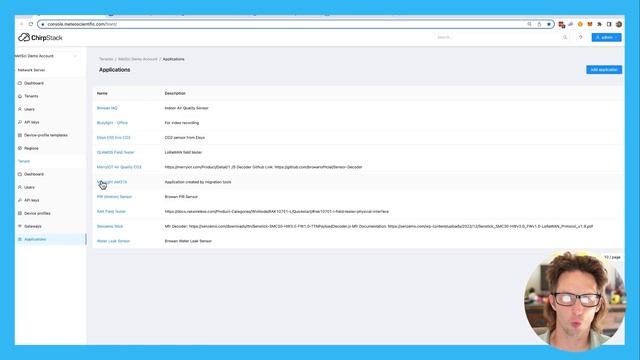
Task: Click the search magnifier icon in ChirpStack header
Action: click(x=565, y=37)
